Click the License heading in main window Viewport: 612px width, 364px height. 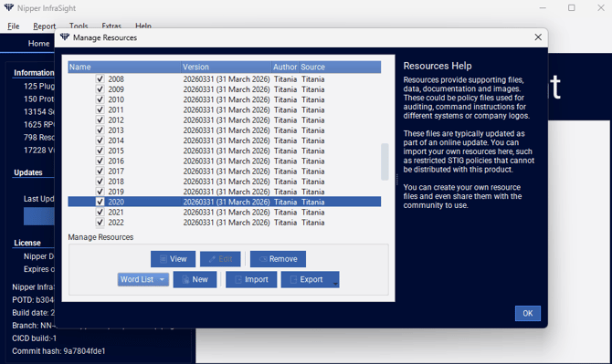click(x=27, y=243)
